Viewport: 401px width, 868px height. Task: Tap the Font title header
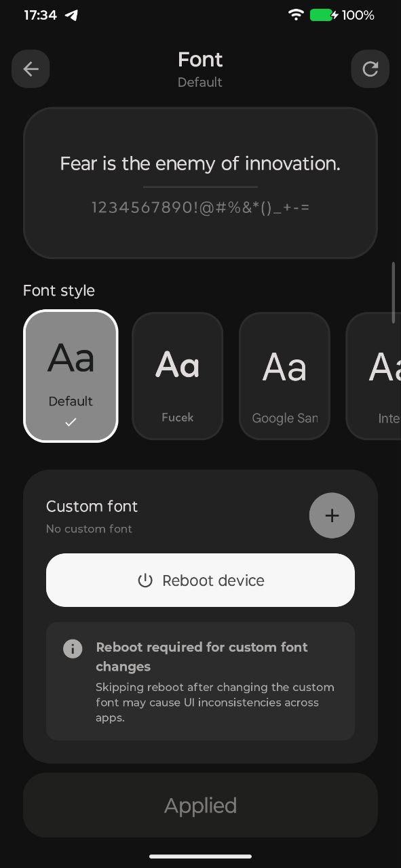pyautogui.click(x=200, y=60)
